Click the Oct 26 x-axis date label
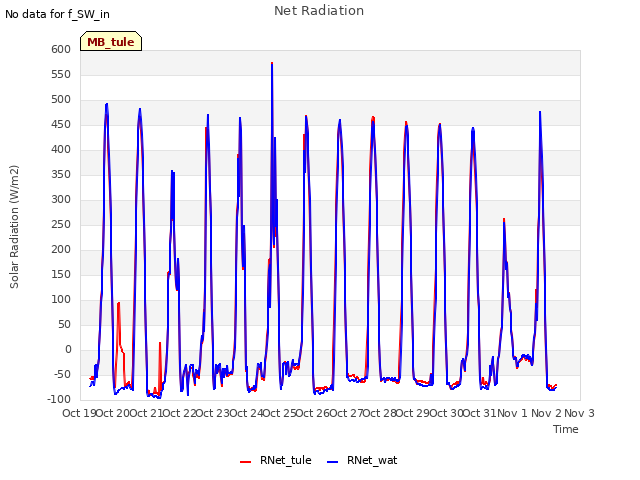640x480 pixels. click(x=313, y=413)
